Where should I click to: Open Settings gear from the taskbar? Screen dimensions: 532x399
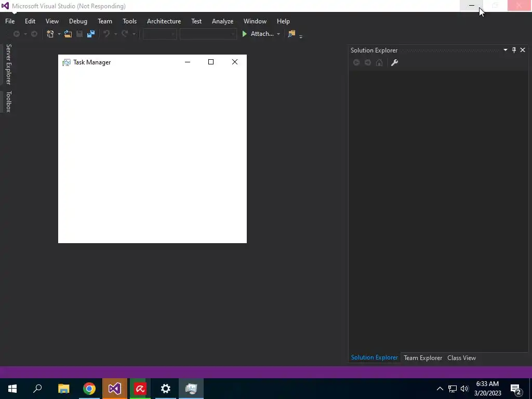(166, 389)
